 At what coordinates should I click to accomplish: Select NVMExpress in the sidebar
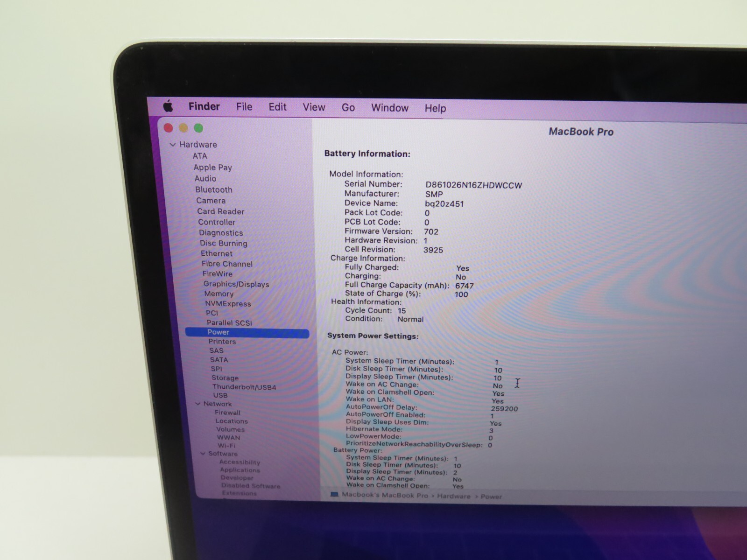pos(228,303)
